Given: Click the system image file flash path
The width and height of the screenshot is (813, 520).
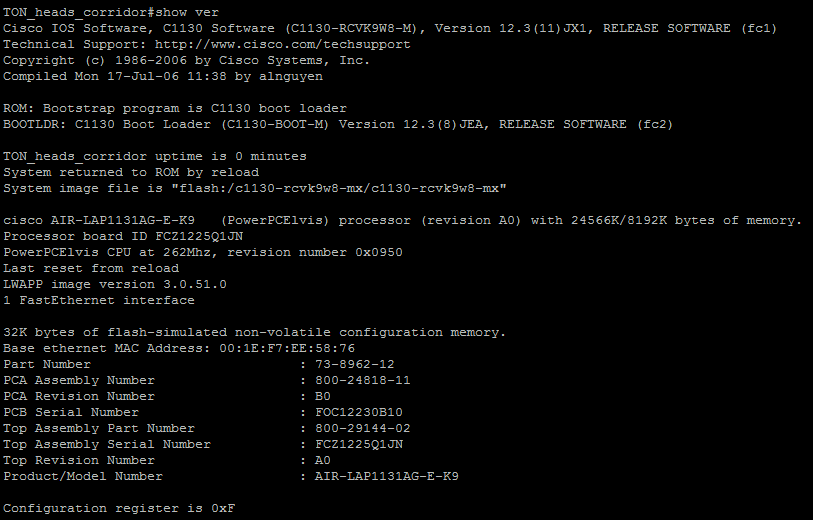Looking at the screenshot, I should 339,188.
